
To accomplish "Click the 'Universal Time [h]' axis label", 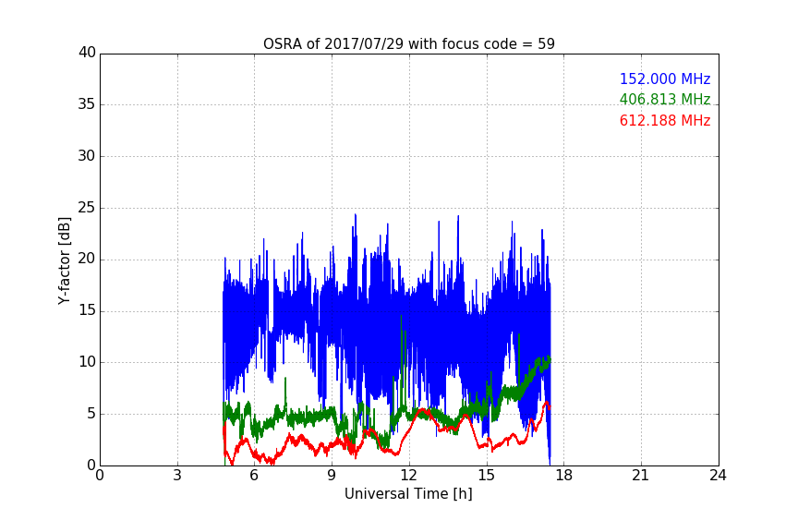I will [408, 494].
